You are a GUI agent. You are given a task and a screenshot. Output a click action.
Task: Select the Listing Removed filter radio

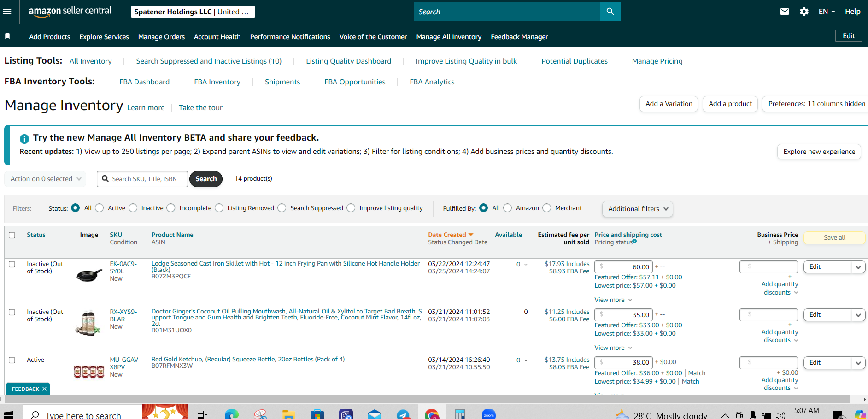pos(219,208)
